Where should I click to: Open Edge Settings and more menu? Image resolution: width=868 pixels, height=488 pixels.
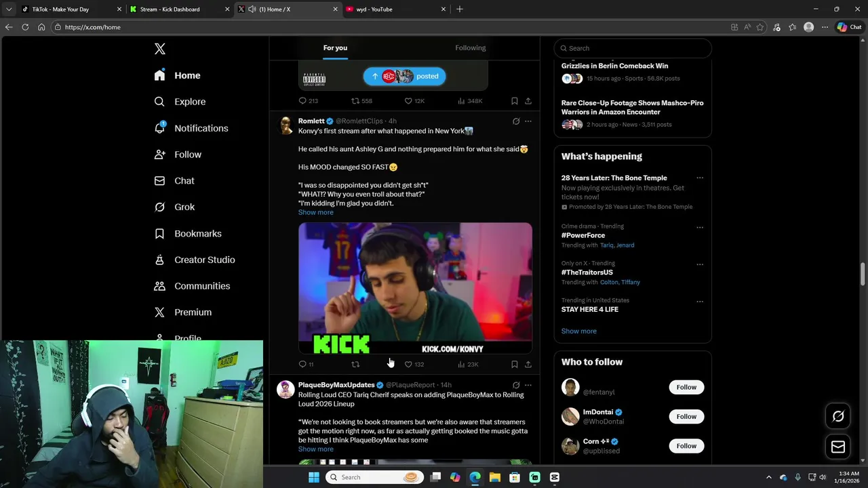coord(825,27)
